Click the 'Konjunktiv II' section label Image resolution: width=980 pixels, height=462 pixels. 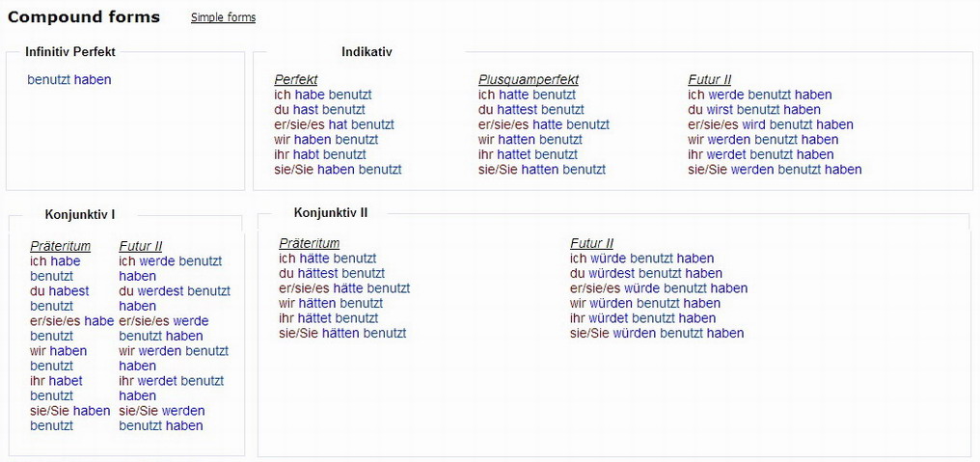point(330,213)
